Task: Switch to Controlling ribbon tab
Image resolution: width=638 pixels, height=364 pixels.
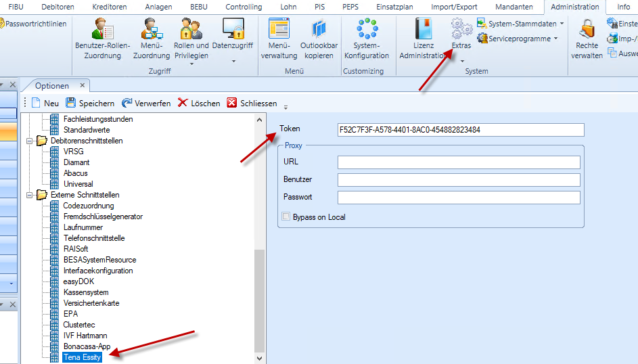Action: click(x=244, y=7)
